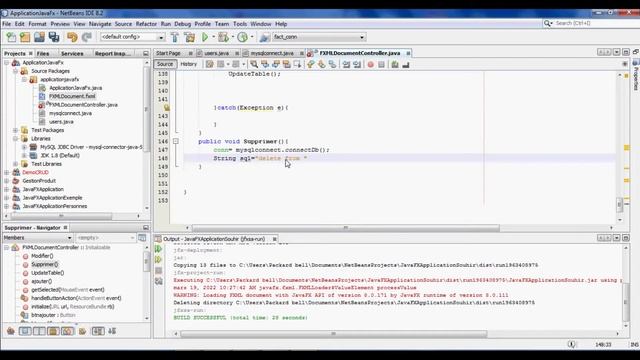Click the Redo arrow in main toolbar
The height and width of the screenshot is (360, 640).
pyautogui.click(x=87, y=37)
